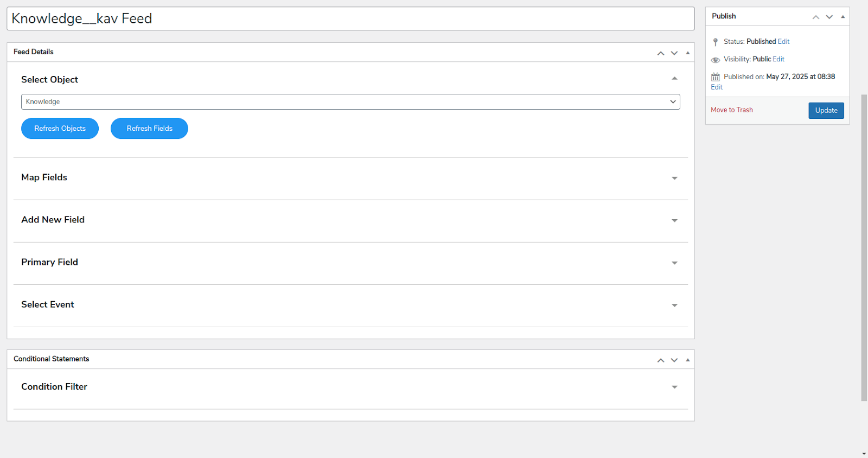Click the Refresh Fields button
Viewport: 868px width, 458px height.
click(149, 129)
